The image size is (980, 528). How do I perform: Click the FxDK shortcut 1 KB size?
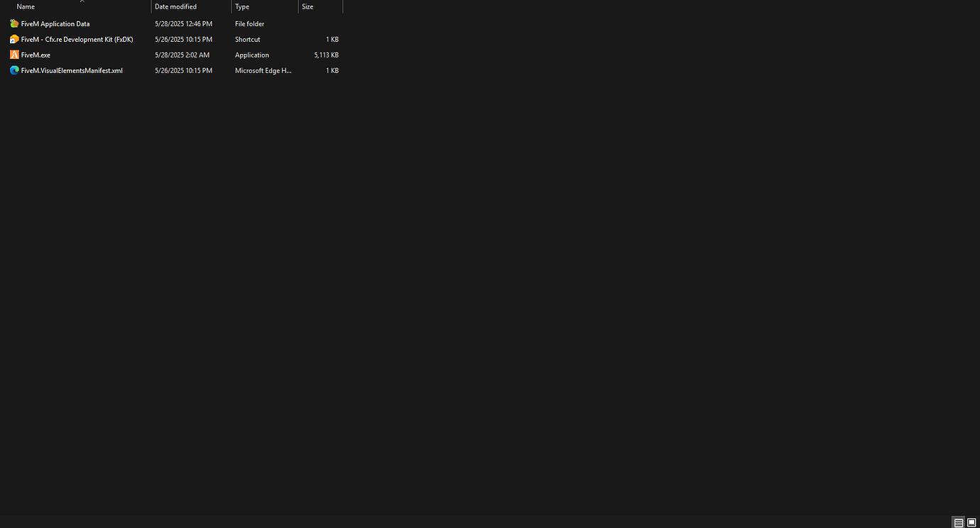(332, 40)
